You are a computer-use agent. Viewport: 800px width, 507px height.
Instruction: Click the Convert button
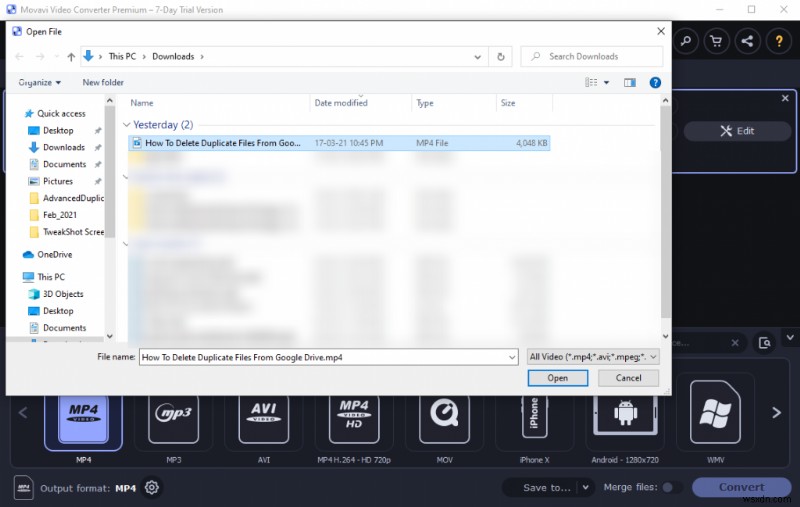[x=741, y=488]
